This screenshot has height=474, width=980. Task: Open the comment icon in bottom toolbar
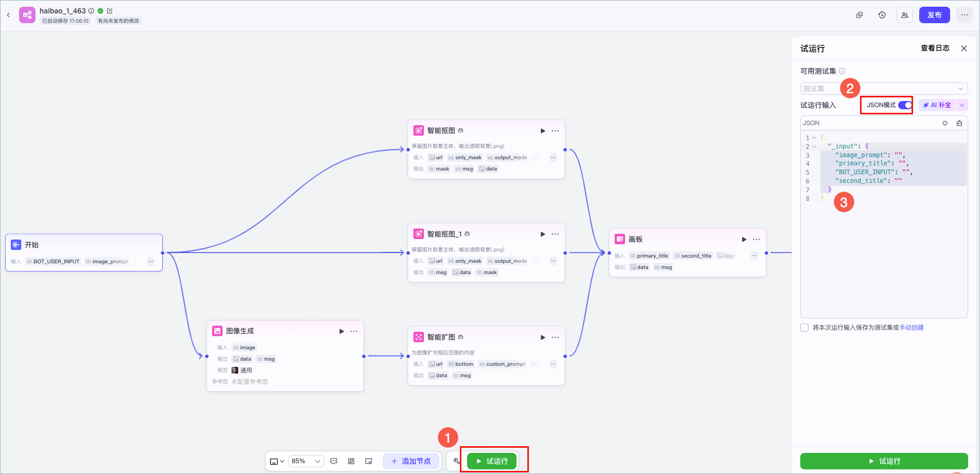pyautogui.click(x=334, y=461)
